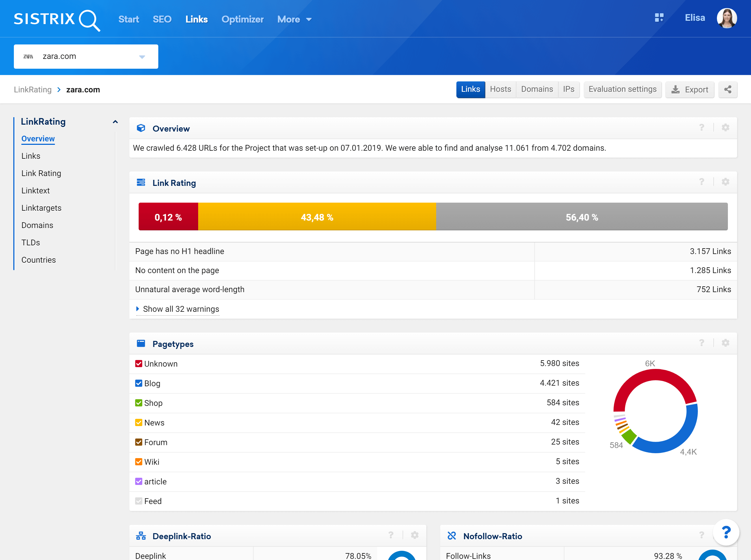Click the No content on the page row
751x560 pixels.
433,270
